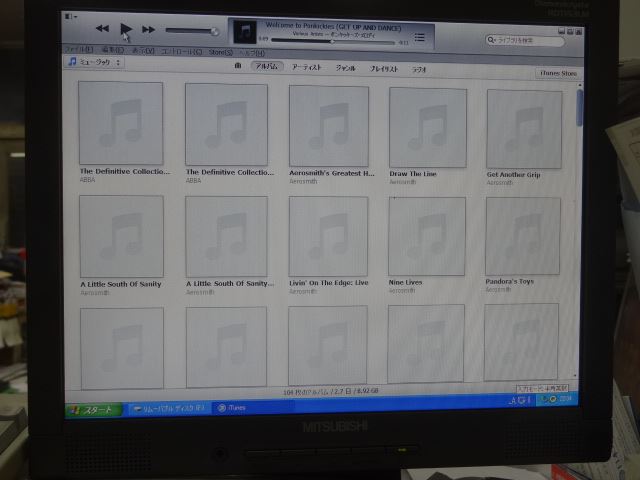Click the scrollbar up arrow

tap(580, 85)
